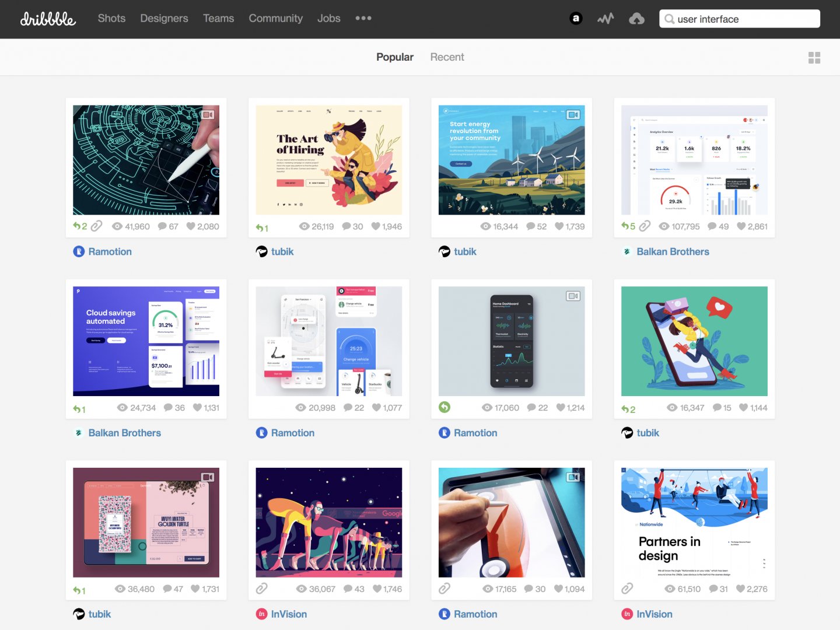
Task: Click the rebound icon showing 5
Action: pos(628,226)
